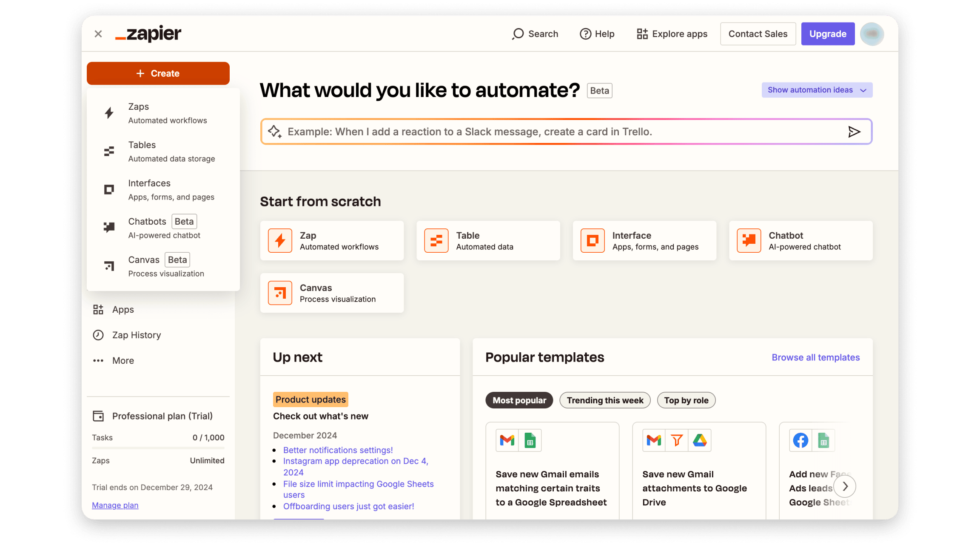Click the Search magnifier icon
The image size is (980, 545).
[518, 34]
